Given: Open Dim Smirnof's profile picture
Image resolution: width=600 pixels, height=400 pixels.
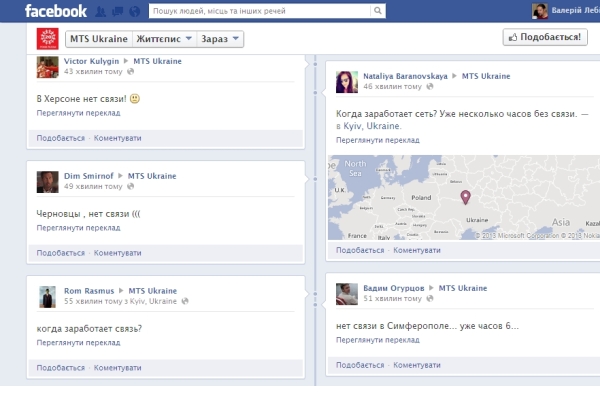Looking at the screenshot, I should click(47, 182).
